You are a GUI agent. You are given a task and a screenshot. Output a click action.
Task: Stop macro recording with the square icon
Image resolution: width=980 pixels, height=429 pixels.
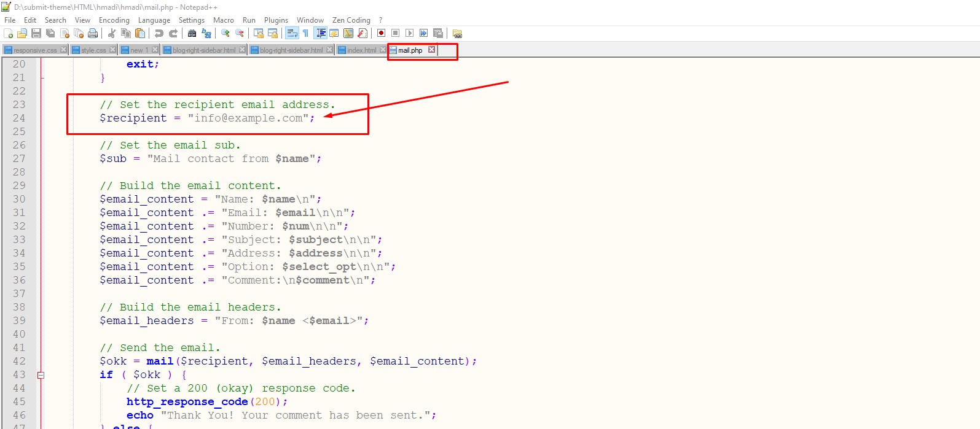395,33
